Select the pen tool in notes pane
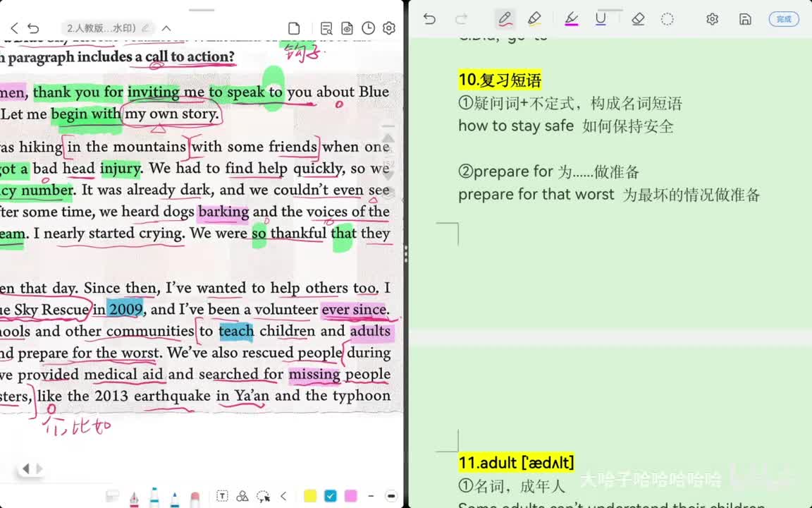 click(x=505, y=19)
